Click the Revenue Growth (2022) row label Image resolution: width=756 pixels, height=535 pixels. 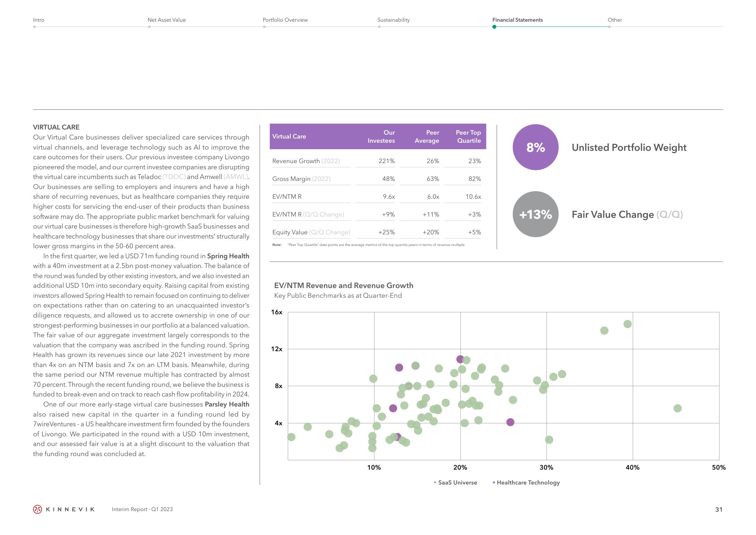point(306,161)
